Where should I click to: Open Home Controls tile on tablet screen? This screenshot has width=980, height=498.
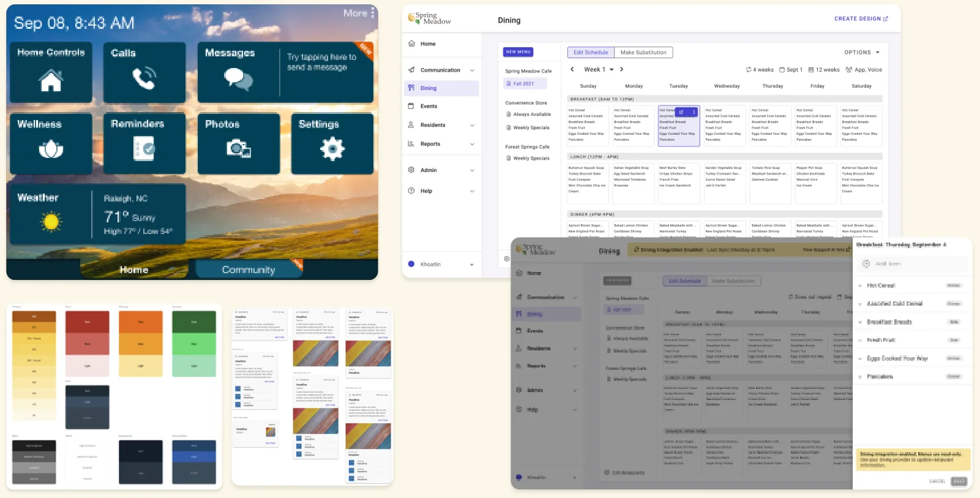pos(51,72)
